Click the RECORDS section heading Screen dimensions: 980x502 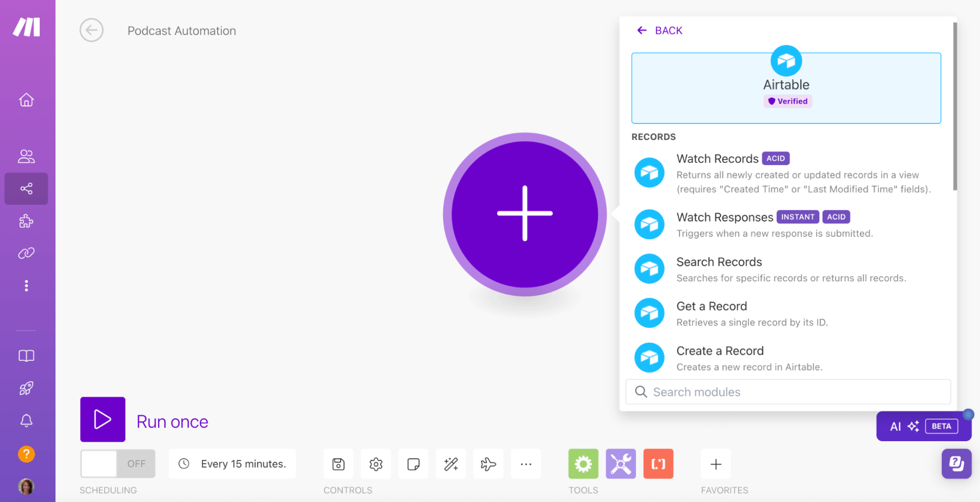[653, 137]
